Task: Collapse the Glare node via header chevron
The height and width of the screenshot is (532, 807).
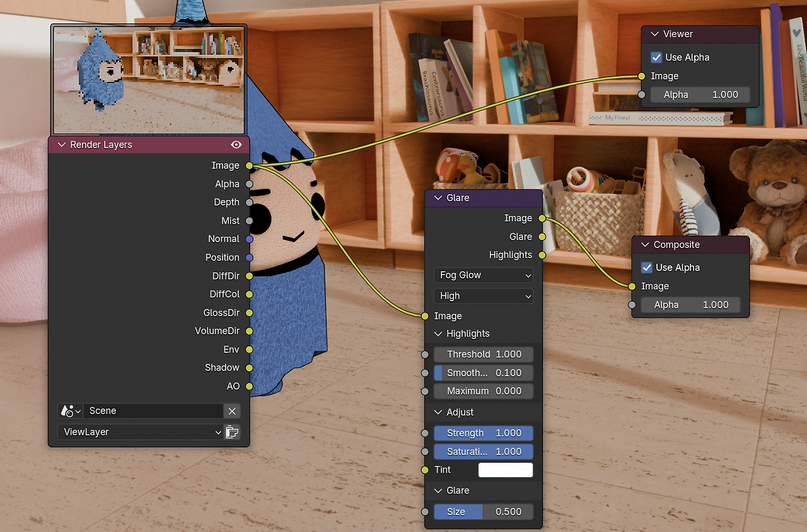Action: coord(438,198)
